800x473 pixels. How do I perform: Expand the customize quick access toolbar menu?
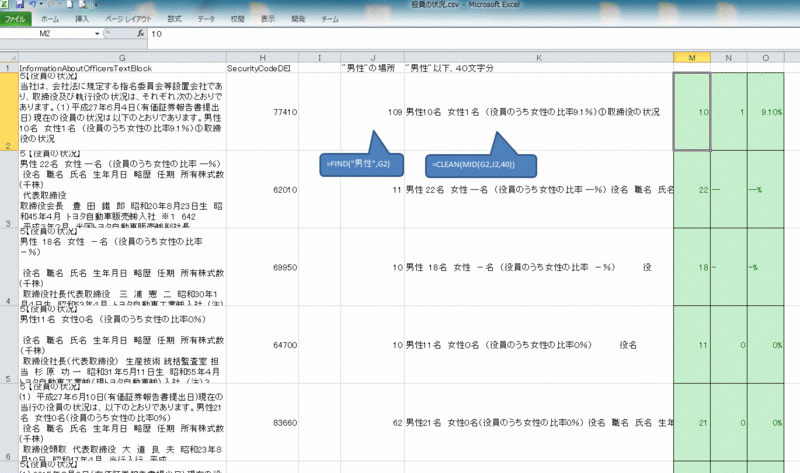click(x=96, y=4)
